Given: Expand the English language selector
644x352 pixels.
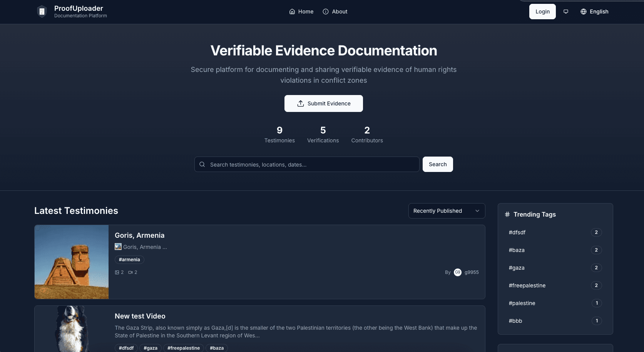Looking at the screenshot, I should 594,12.
